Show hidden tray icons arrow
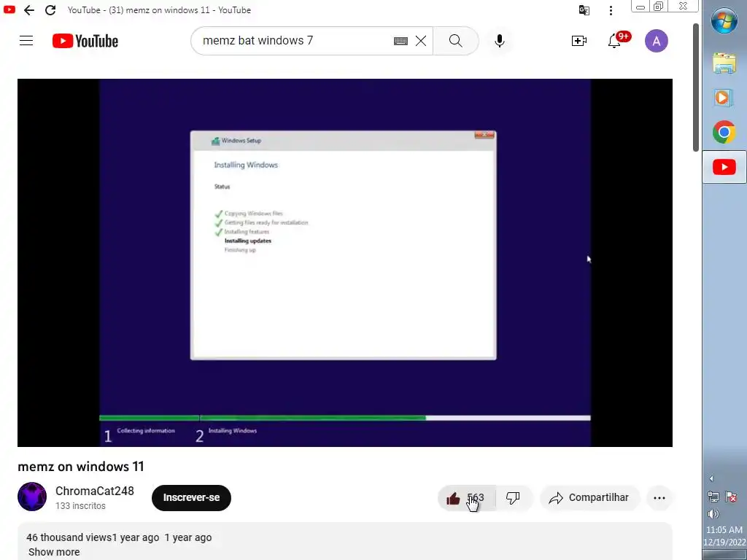This screenshot has width=747, height=560. tap(711, 478)
